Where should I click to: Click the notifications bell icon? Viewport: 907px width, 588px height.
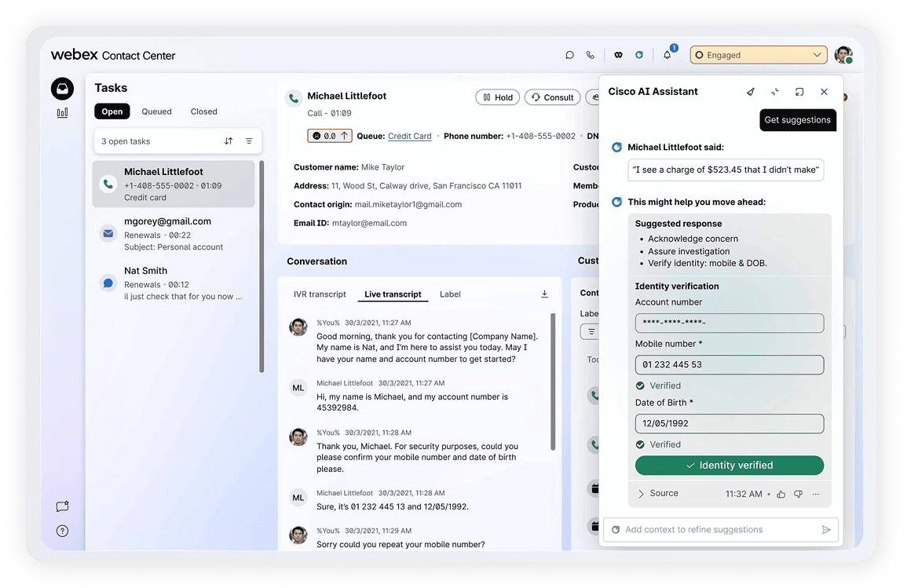[x=667, y=55]
